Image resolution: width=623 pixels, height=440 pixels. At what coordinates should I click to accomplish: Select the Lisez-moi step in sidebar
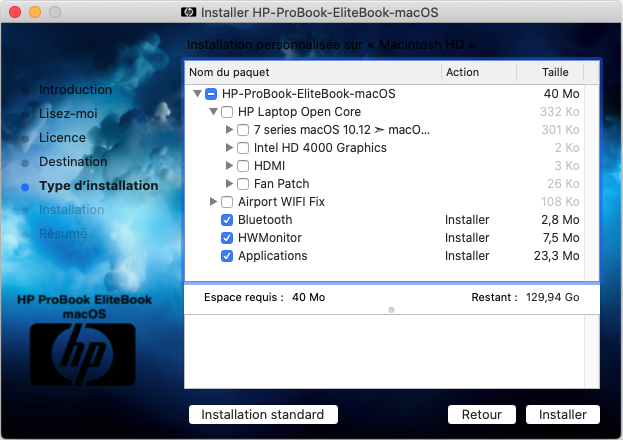tap(68, 114)
